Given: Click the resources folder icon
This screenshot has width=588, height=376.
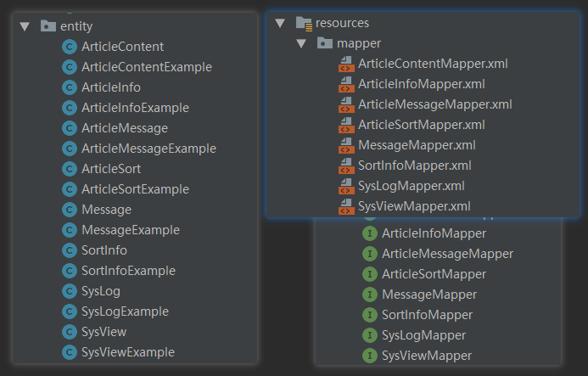Looking at the screenshot, I should (304, 23).
